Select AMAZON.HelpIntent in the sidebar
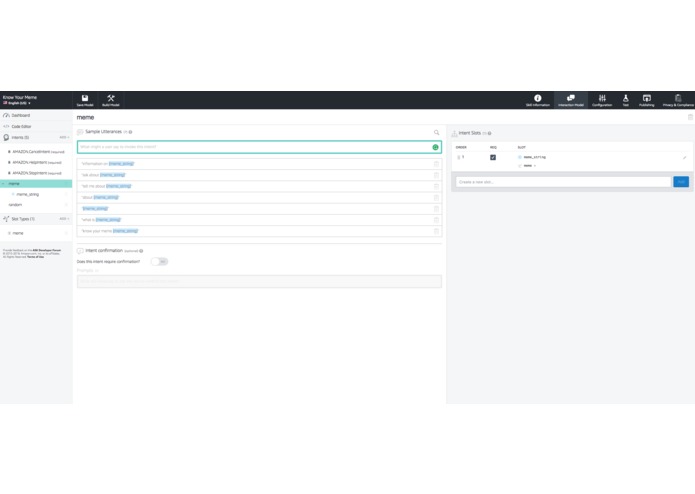695x494 pixels. [x=35, y=162]
